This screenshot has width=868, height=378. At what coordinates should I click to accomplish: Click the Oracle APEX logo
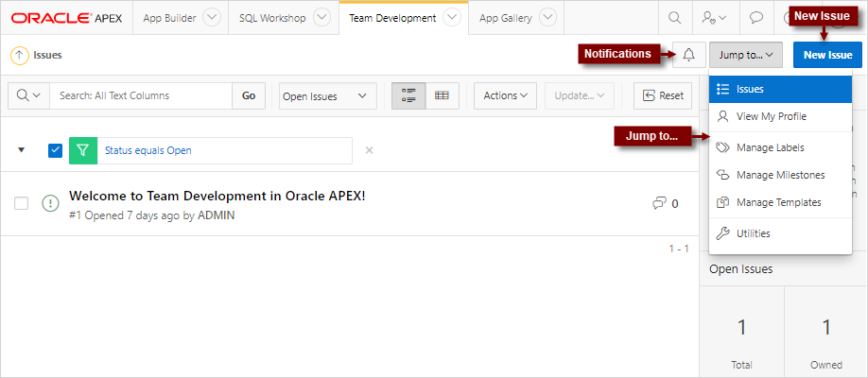pyautogui.click(x=66, y=18)
